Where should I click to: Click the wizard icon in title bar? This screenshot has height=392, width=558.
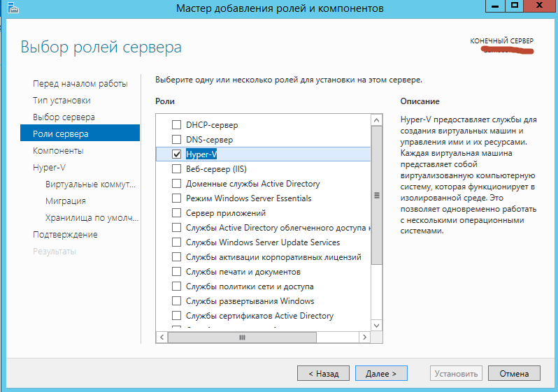(13, 8)
